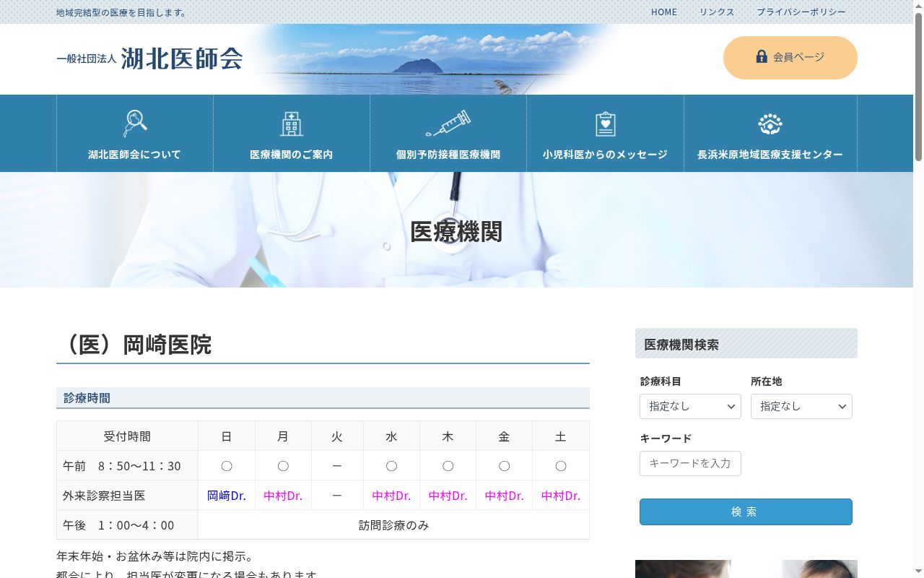Click the 診療時間 section heading
The width and height of the screenshot is (924, 578).
coord(323,398)
